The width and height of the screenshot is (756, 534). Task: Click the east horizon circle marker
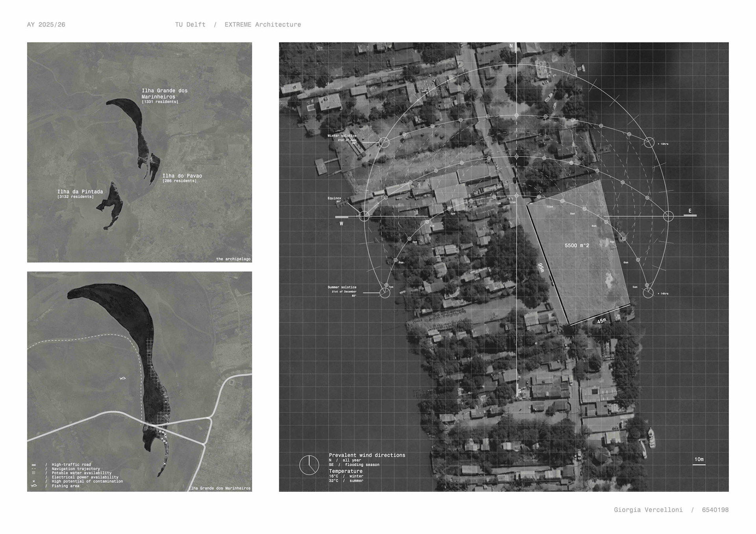(x=668, y=216)
